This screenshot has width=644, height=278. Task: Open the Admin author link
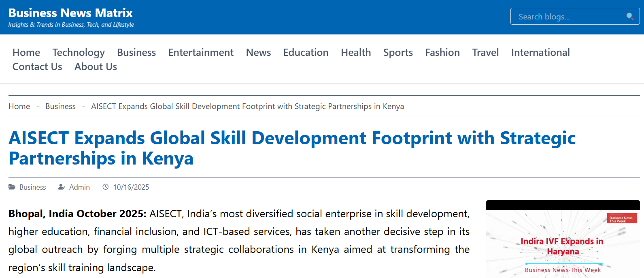point(79,187)
